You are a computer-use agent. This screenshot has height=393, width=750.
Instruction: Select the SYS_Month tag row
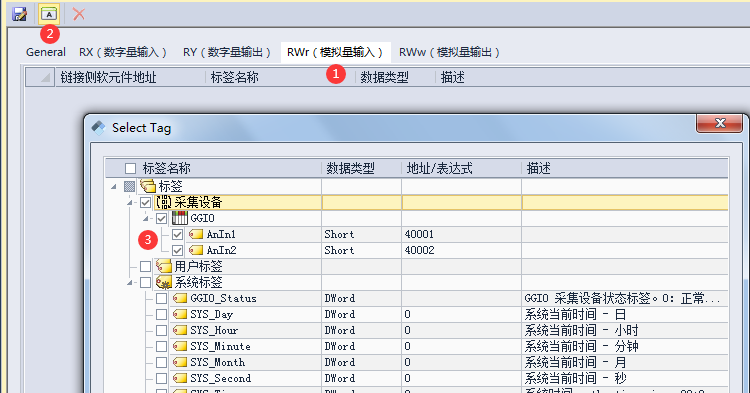point(416,362)
